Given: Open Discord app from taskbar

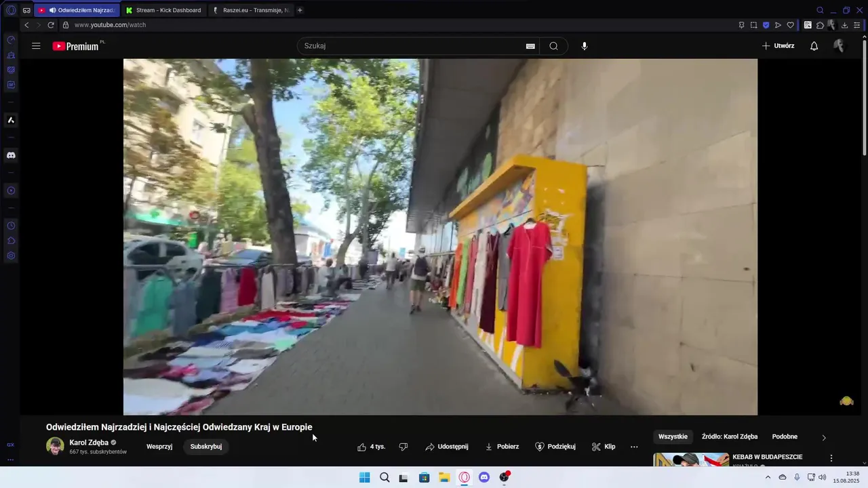Looking at the screenshot, I should point(484,477).
